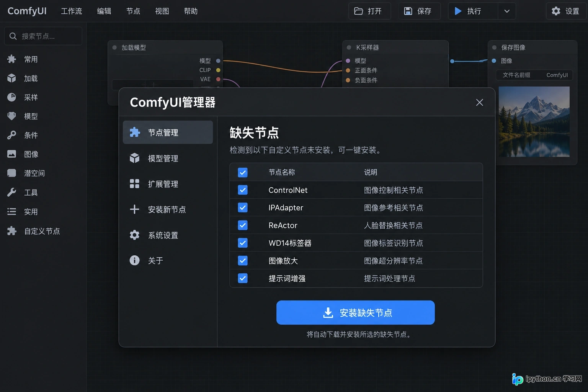
Task: Click the 图像超分辨率节点 description text
Action: (x=393, y=261)
